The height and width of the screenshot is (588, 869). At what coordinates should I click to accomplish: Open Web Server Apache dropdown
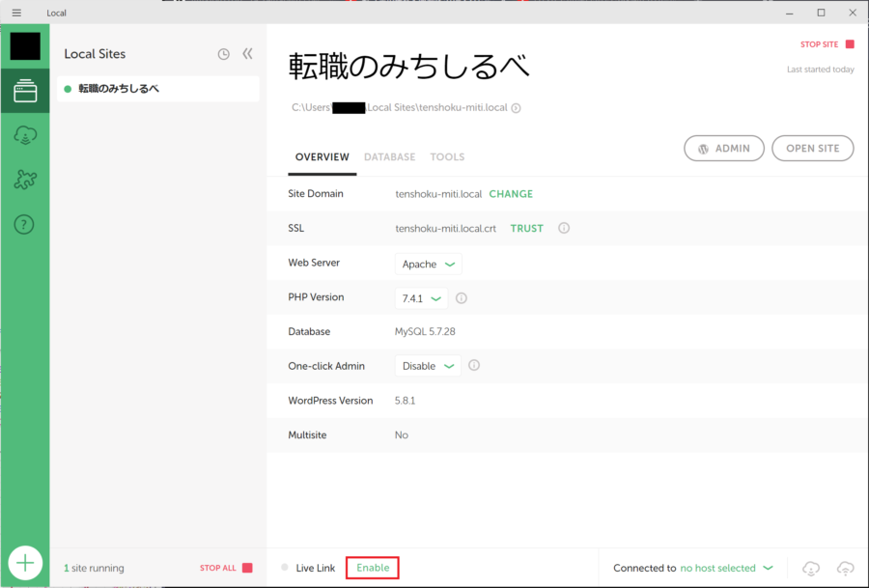pyautogui.click(x=429, y=264)
